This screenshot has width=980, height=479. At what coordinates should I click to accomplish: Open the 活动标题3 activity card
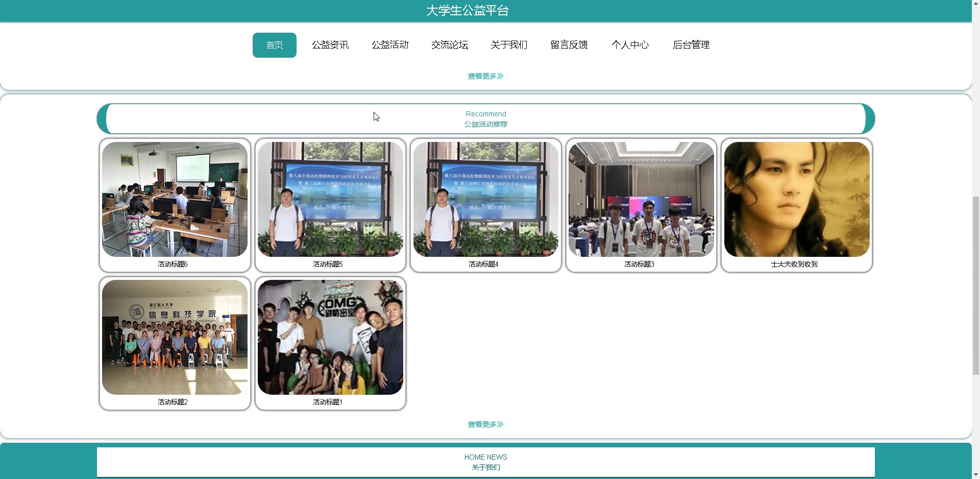(641, 205)
